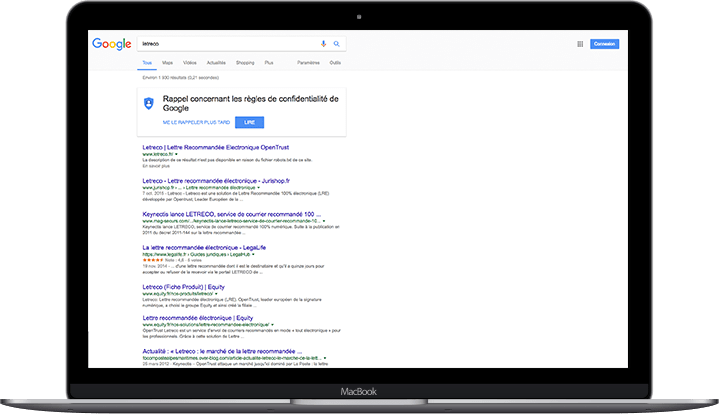This screenshot has height=417, width=719.
Task: Expand dropdown arrow next to www.letreco.fr
Action: [176, 154]
